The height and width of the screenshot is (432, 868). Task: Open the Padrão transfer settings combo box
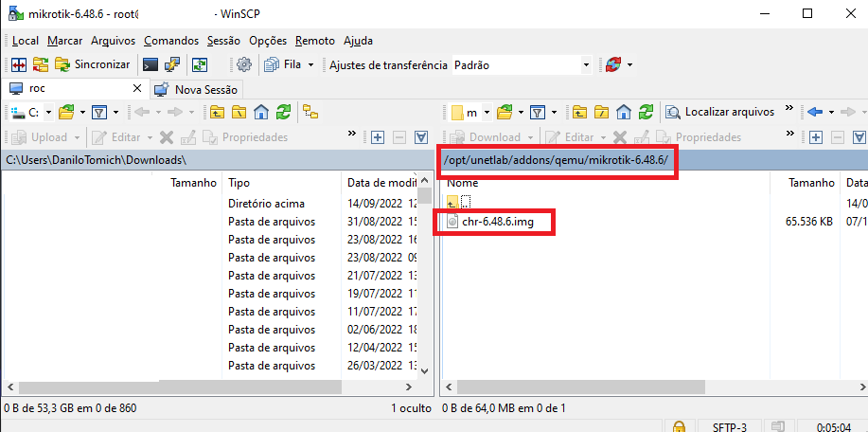tap(522, 65)
